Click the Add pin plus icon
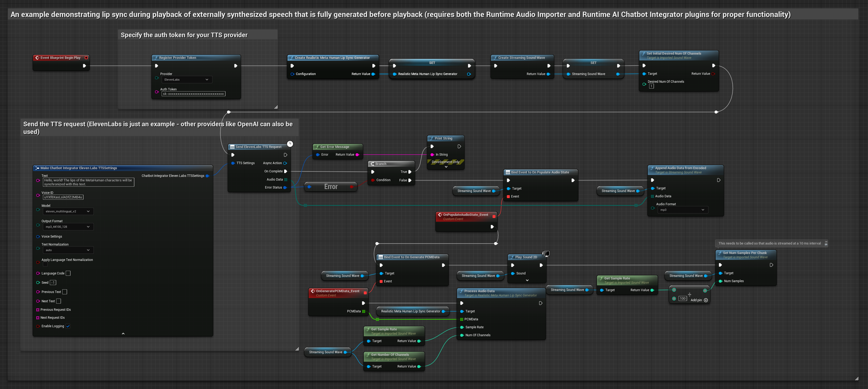868x389 pixels. tap(706, 300)
